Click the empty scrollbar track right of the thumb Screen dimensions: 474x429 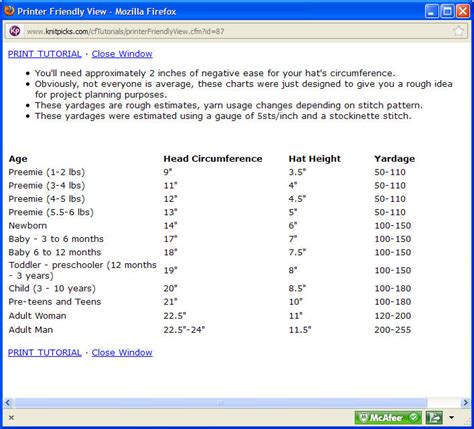444,403
